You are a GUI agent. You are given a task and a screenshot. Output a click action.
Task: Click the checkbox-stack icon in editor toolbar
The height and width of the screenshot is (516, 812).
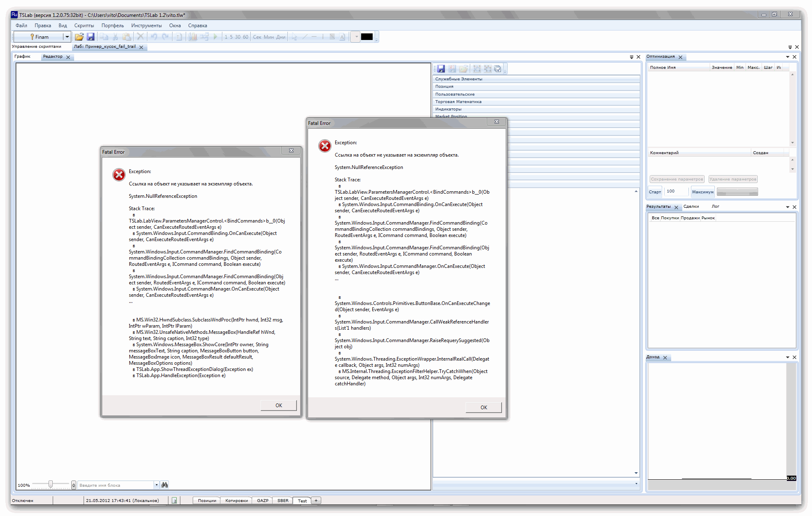point(497,69)
